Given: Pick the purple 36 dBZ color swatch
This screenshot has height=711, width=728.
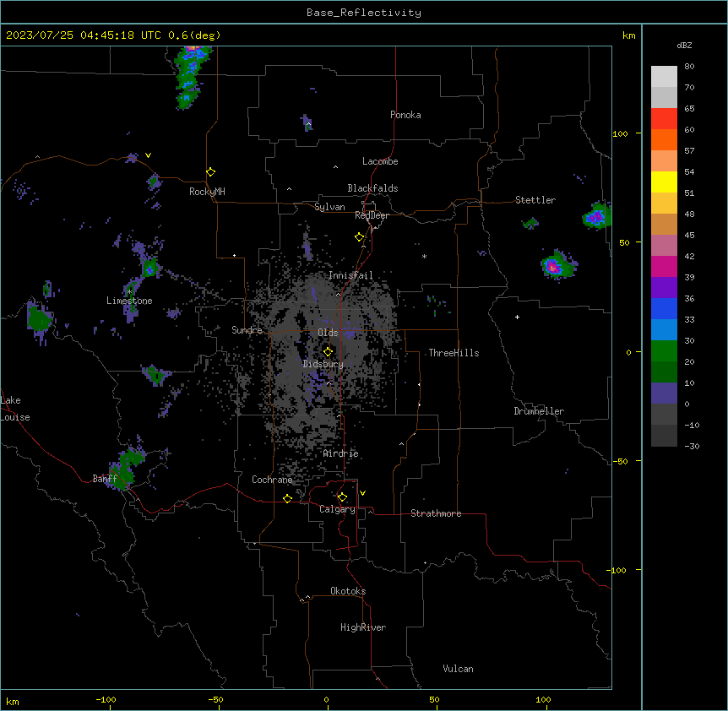Looking at the screenshot, I should (x=664, y=288).
